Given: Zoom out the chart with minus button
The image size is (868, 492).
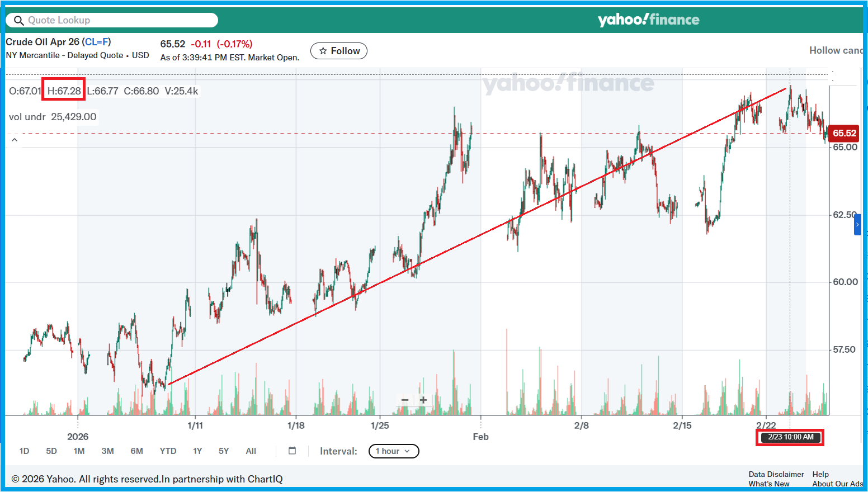Looking at the screenshot, I should click(405, 400).
